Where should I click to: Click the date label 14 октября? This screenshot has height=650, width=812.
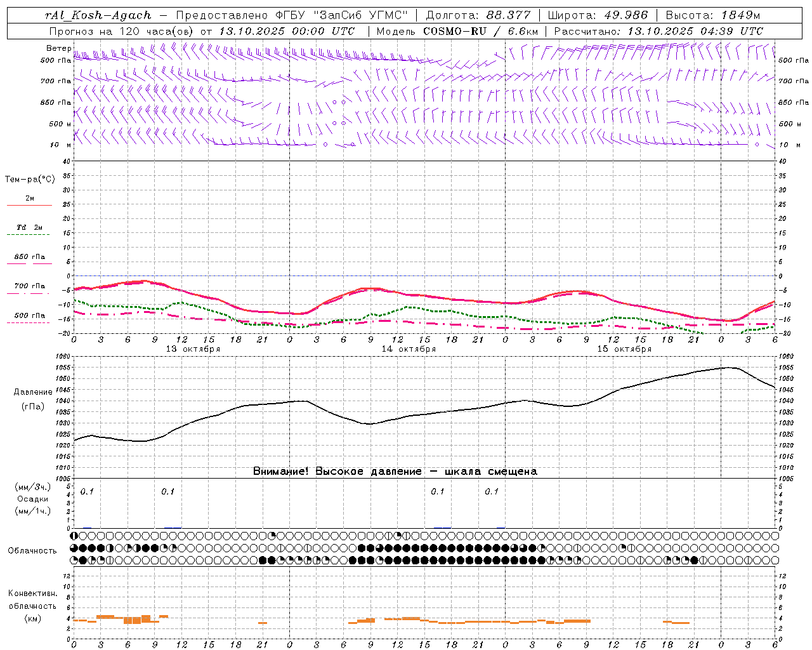[x=409, y=349]
